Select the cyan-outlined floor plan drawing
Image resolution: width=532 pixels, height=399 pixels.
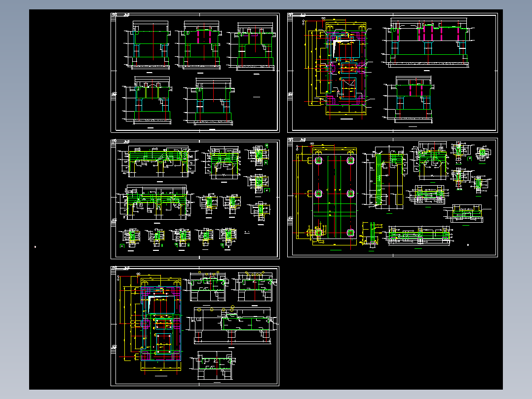151,323
